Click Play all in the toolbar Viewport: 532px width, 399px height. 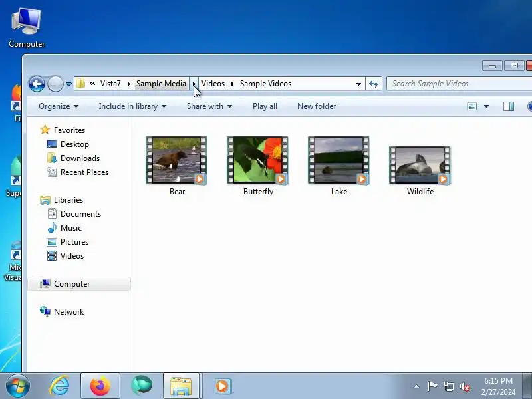[265, 106]
